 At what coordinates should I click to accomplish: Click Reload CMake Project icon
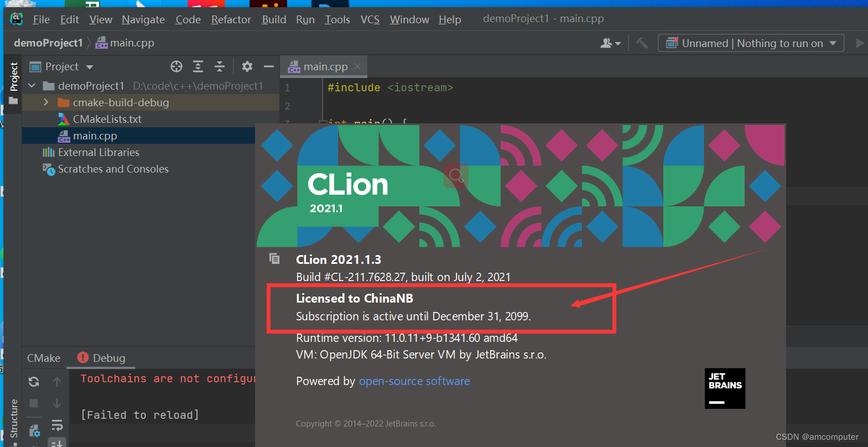[x=34, y=382]
